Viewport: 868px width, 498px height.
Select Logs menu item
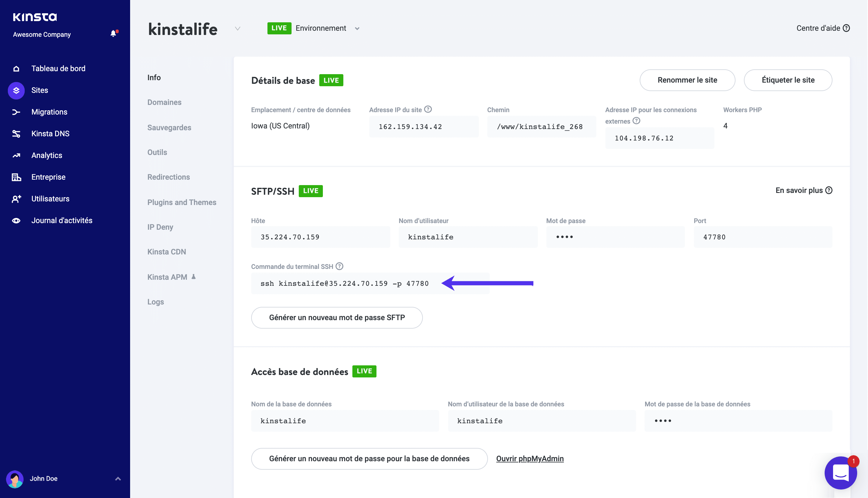click(x=156, y=302)
